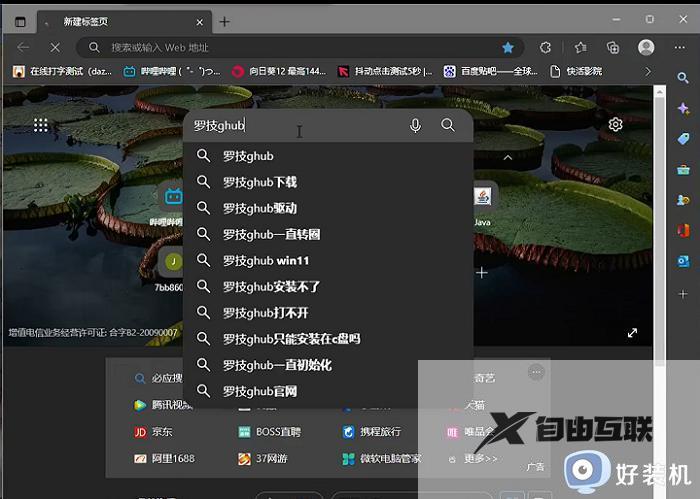The image size is (700, 499).
Task: Collapse quick links with chevron up arrow
Action: [507, 158]
